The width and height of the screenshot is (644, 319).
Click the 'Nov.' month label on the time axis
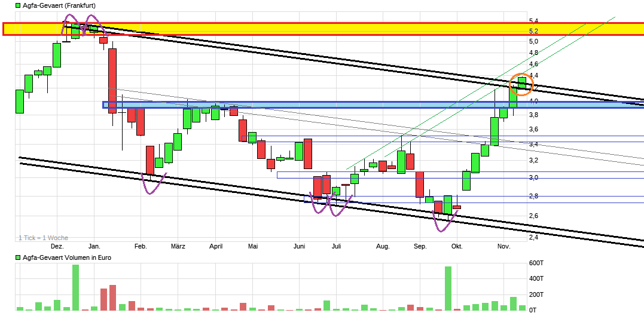(x=503, y=246)
